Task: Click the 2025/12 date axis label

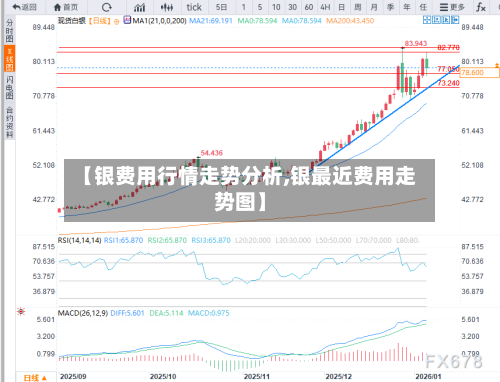Action: [x=338, y=376]
